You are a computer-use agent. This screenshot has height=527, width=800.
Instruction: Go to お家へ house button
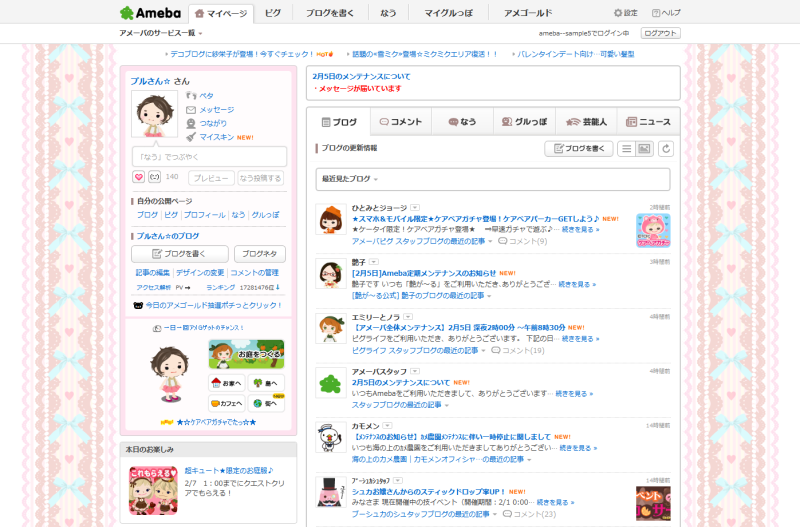click(x=227, y=383)
